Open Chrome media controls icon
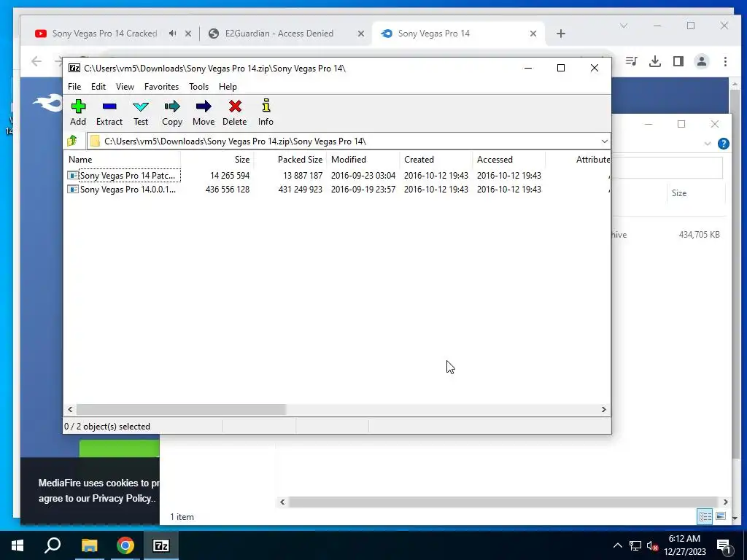 [x=632, y=61]
